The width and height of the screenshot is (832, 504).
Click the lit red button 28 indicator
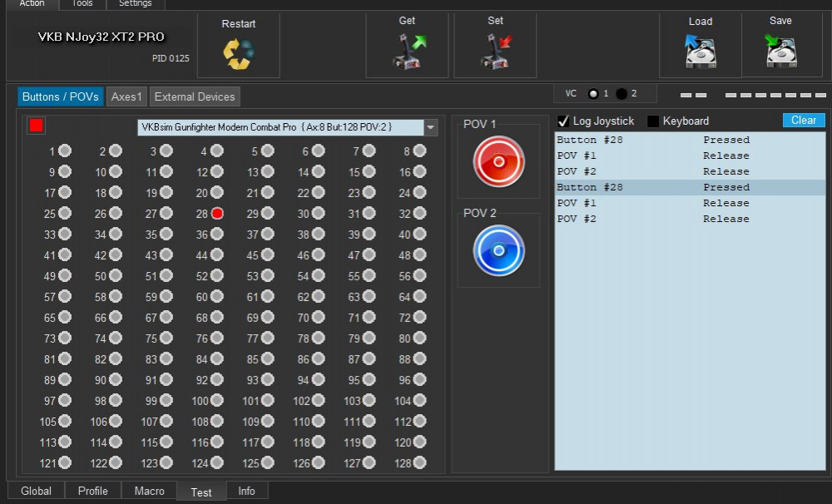217,214
